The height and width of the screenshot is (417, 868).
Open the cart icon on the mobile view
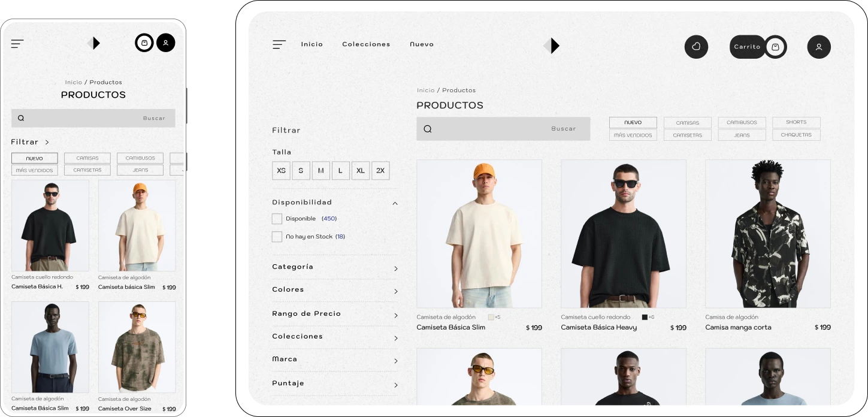coord(144,43)
